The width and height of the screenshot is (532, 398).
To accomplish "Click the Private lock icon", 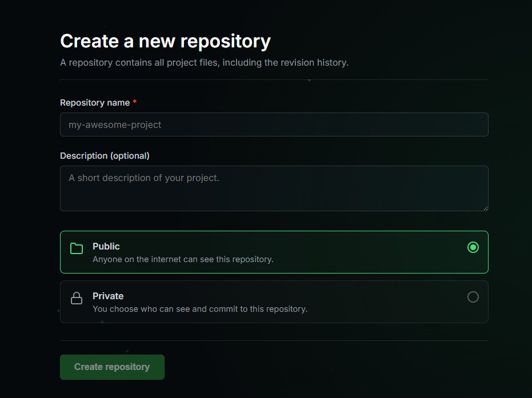I will pos(77,298).
